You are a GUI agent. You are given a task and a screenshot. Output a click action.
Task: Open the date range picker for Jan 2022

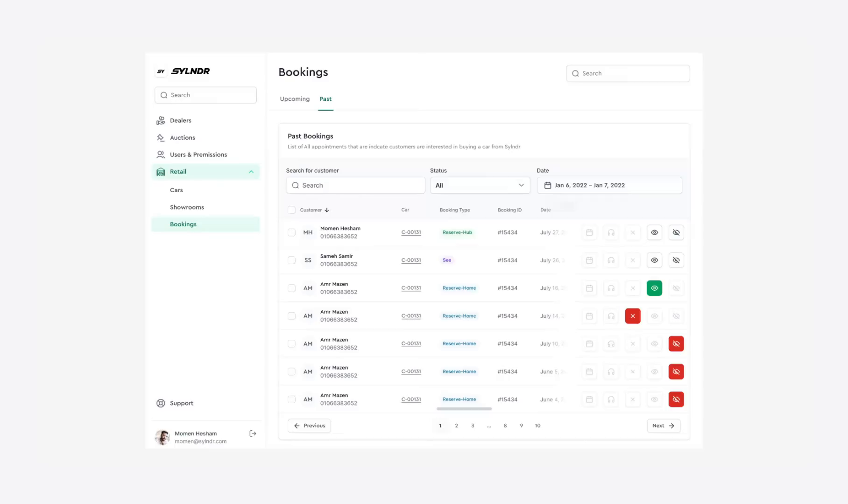coord(609,185)
